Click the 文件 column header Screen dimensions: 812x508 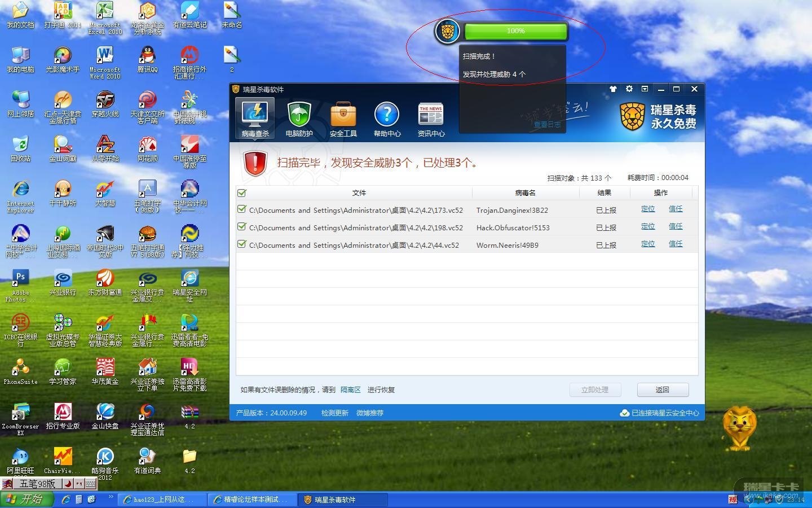tap(359, 193)
